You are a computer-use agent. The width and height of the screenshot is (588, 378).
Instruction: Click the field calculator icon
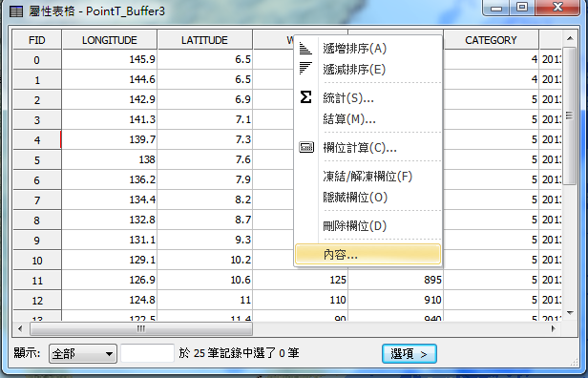point(306,147)
